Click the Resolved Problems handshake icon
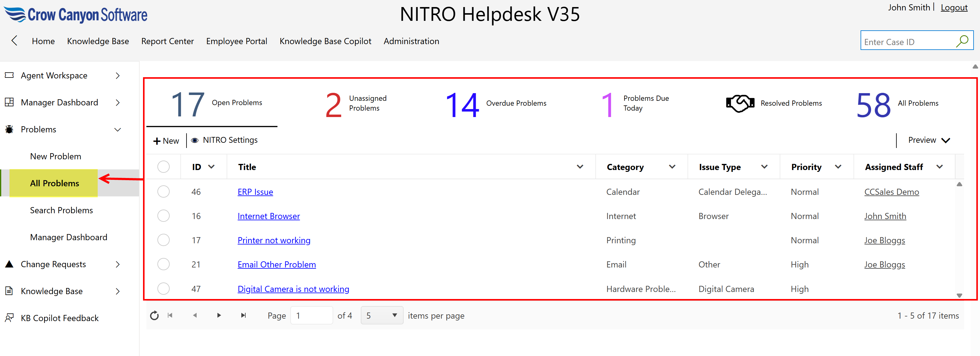 740,103
